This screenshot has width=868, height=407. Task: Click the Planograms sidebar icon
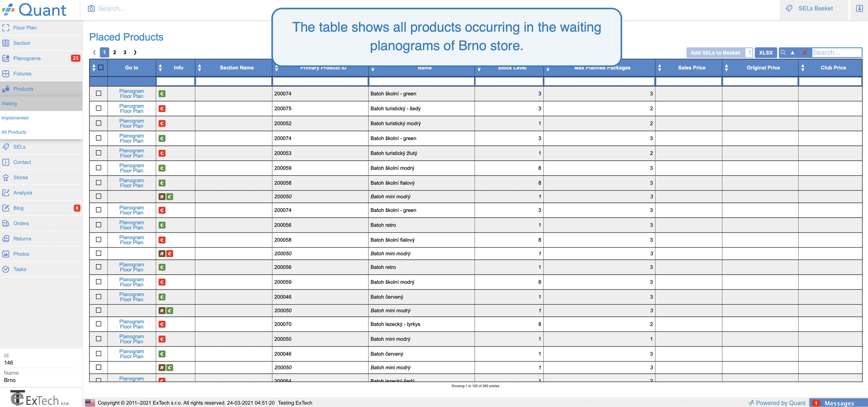point(6,58)
